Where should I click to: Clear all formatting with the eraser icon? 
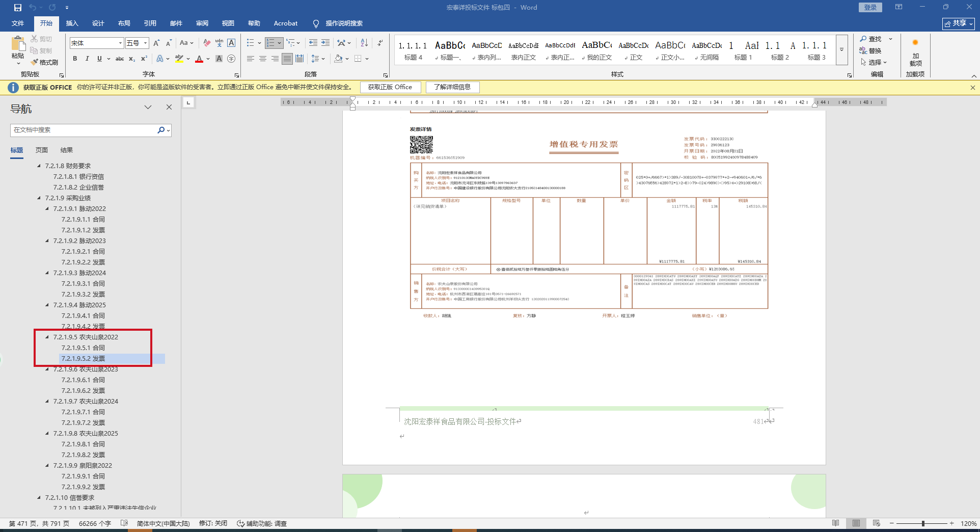[207, 43]
